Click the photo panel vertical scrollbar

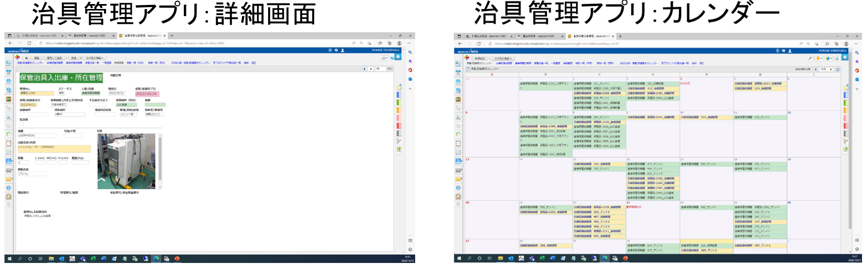(x=160, y=161)
